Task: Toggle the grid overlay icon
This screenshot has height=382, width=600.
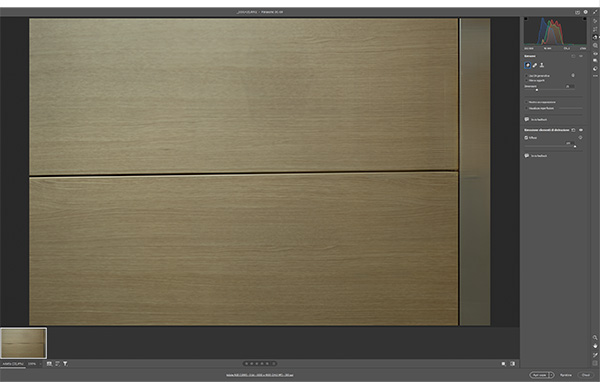Action: (595, 363)
